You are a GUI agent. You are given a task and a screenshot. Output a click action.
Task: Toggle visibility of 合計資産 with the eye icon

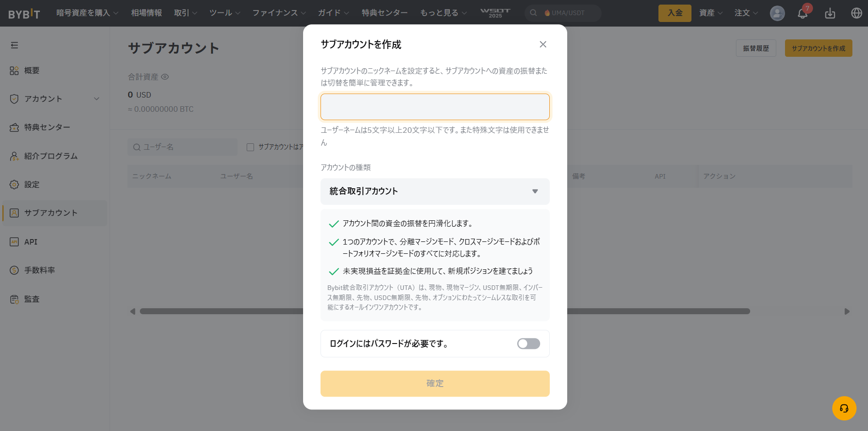[x=165, y=77]
